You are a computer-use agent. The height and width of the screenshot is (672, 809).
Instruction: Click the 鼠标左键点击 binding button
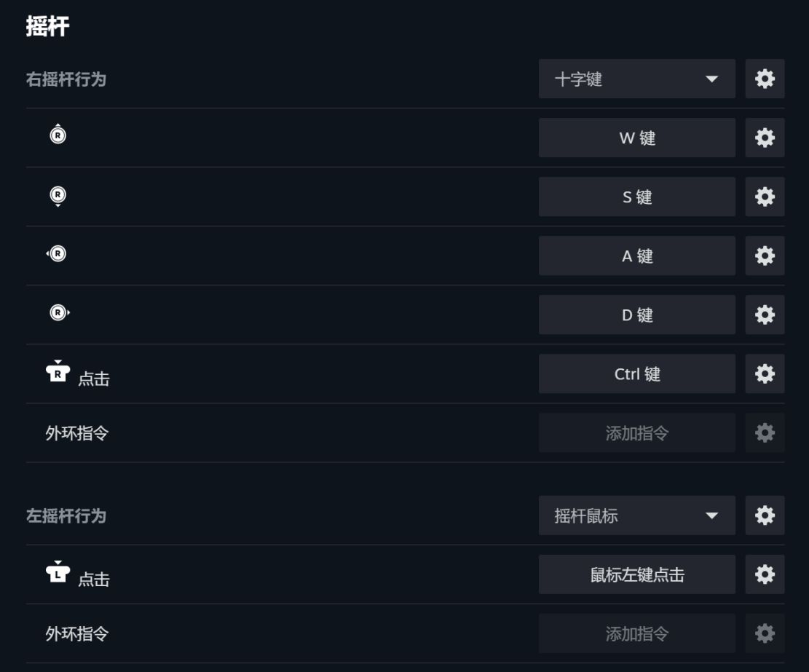636,574
